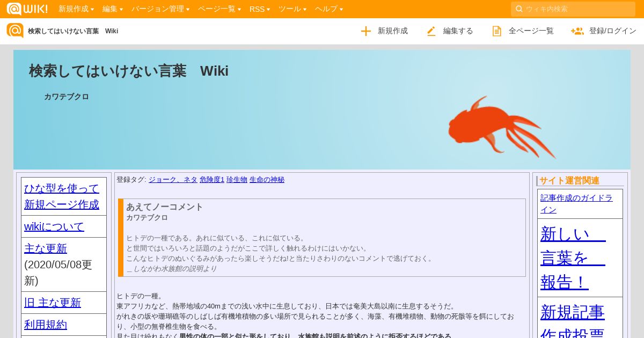
Task: Expand the ヘルプ menu
Action: click(329, 9)
